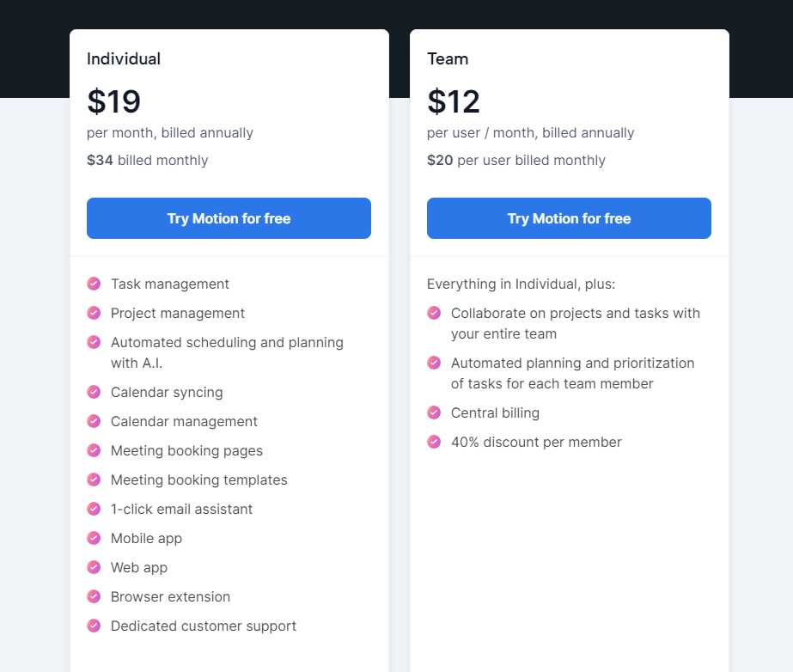Screen dimensions: 793x672
Task: Click the Individual plan title
Action: (x=124, y=58)
